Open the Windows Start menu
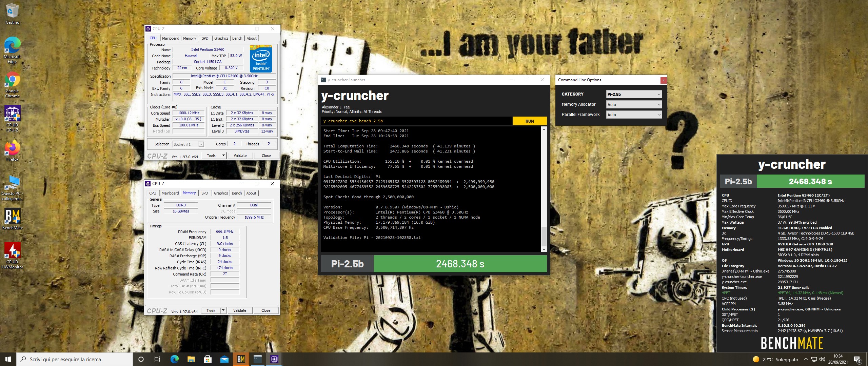The width and height of the screenshot is (868, 366). pos(8,359)
